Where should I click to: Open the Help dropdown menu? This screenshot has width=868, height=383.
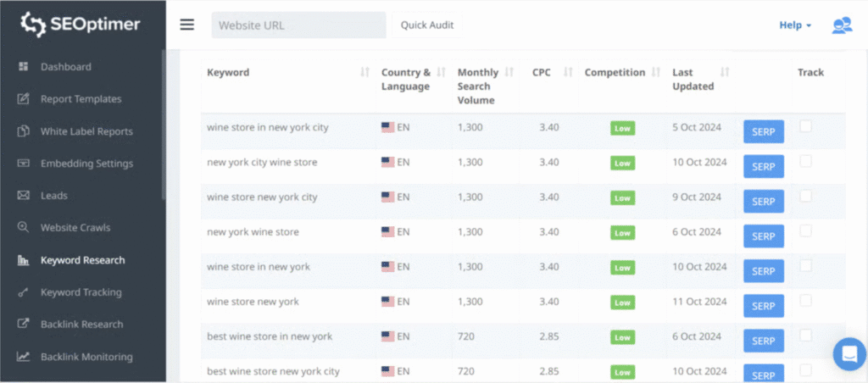pos(795,25)
